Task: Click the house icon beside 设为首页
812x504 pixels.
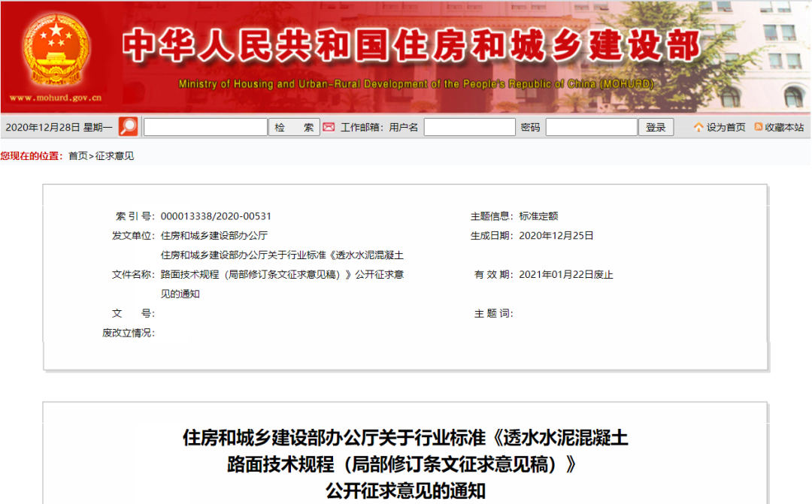Action: click(x=698, y=127)
